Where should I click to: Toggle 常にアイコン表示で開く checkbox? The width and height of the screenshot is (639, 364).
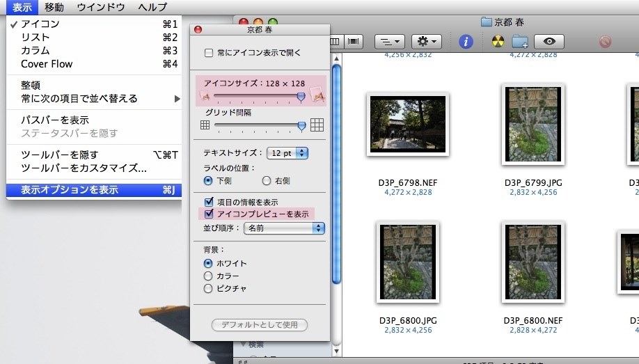coord(209,53)
